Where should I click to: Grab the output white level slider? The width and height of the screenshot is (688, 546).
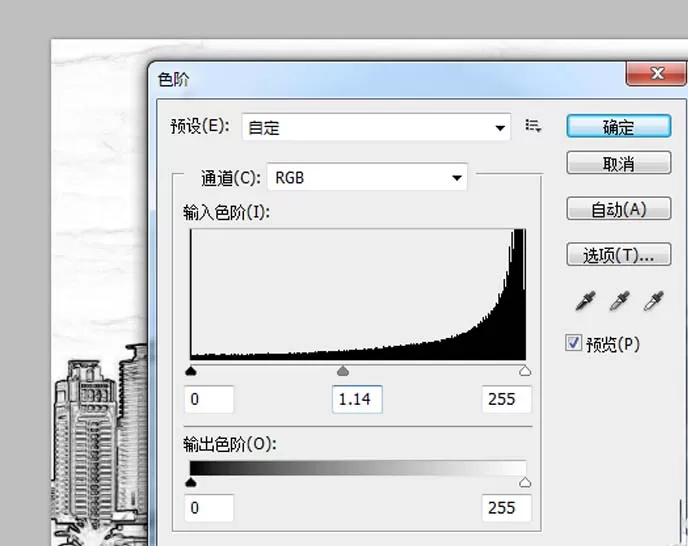525,482
